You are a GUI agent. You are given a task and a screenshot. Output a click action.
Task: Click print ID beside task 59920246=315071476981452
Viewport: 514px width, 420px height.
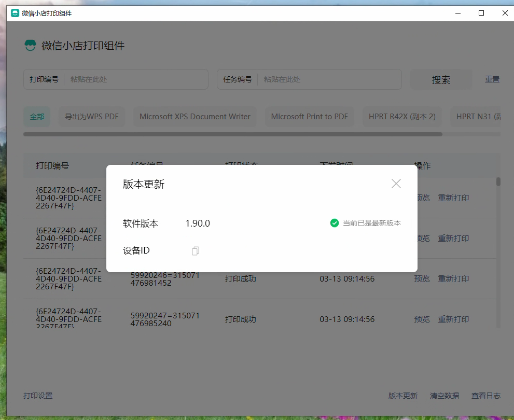coord(68,279)
